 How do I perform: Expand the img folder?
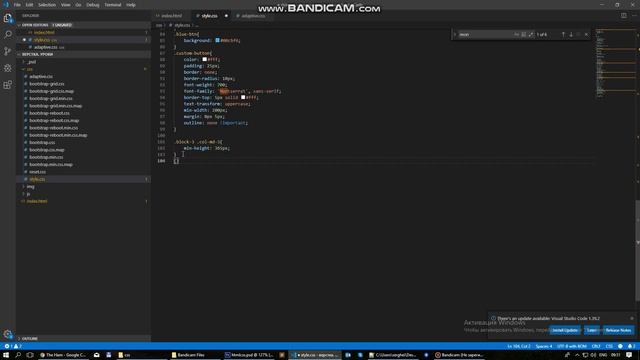tap(30, 187)
